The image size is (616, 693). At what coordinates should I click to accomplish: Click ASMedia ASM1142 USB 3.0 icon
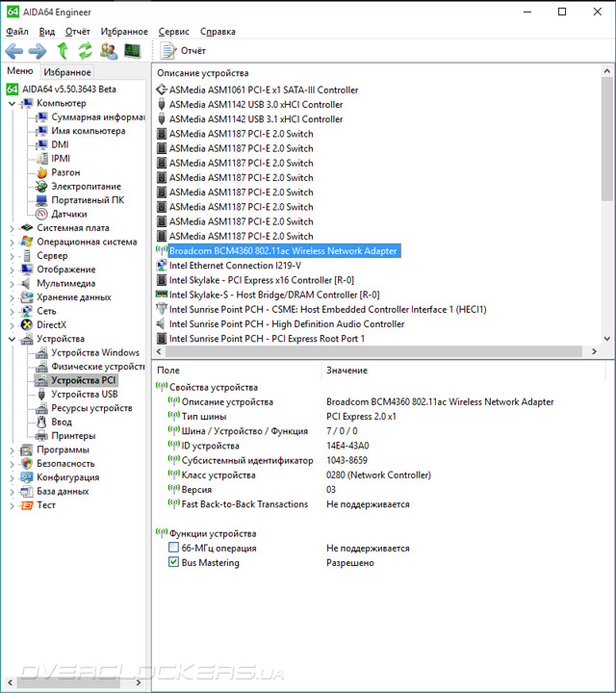[x=162, y=104]
